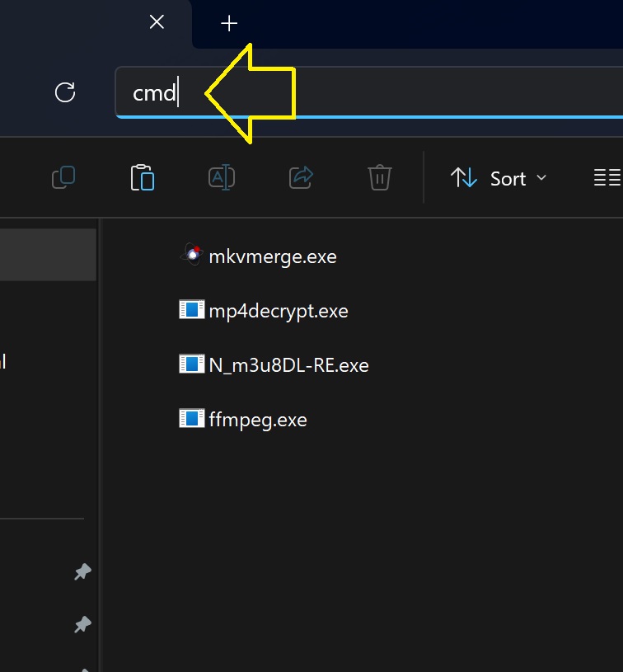623x672 pixels.
Task: Select the highlighted sidebar navigation item
Action: 48,255
